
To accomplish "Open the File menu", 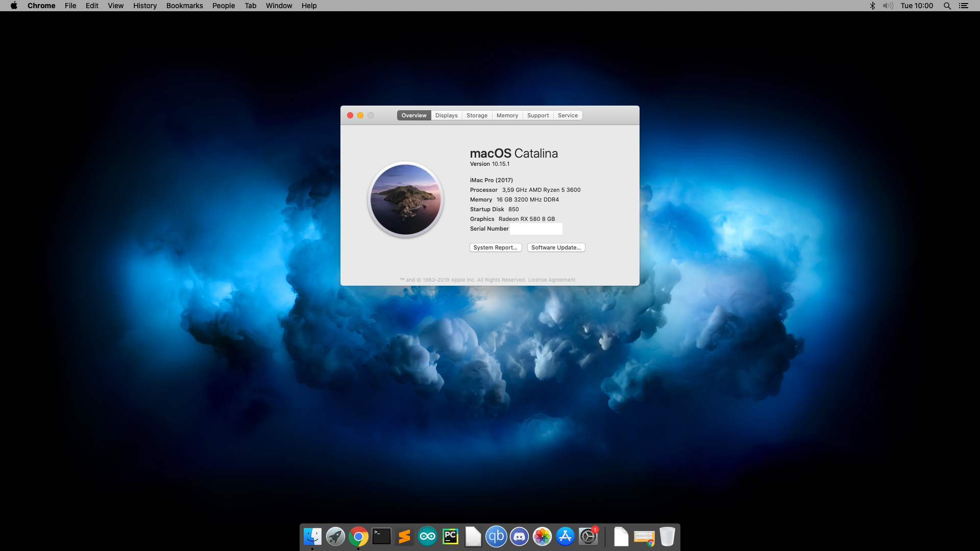I will click(x=70, y=6).
